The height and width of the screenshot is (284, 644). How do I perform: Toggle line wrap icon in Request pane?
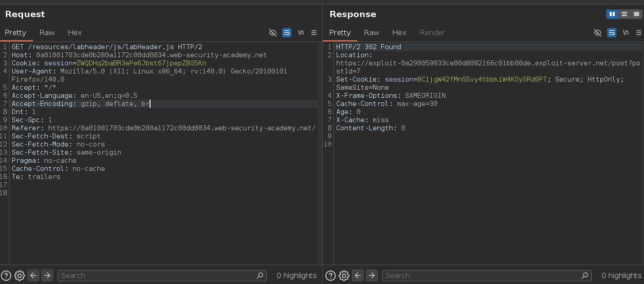287,32
